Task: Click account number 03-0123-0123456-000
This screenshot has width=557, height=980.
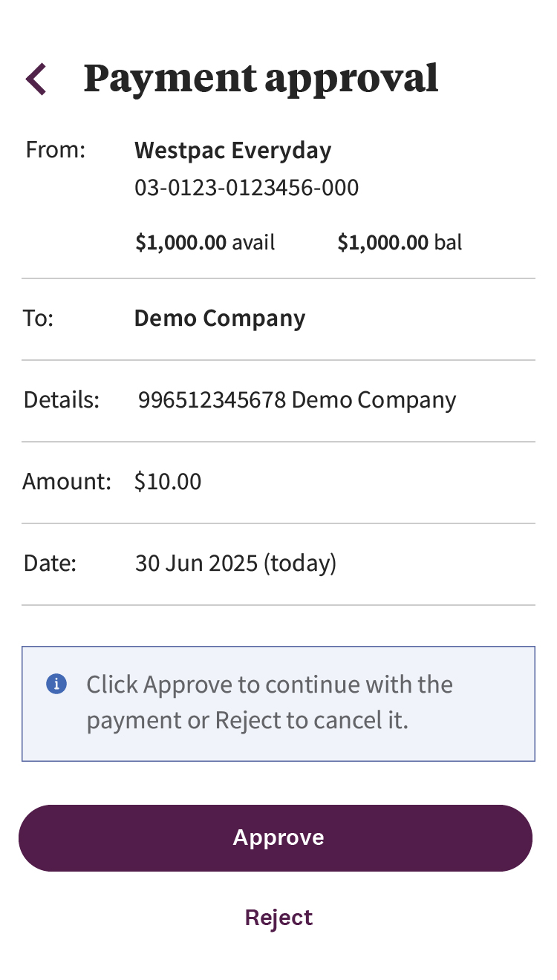Action: pos(247,188)
